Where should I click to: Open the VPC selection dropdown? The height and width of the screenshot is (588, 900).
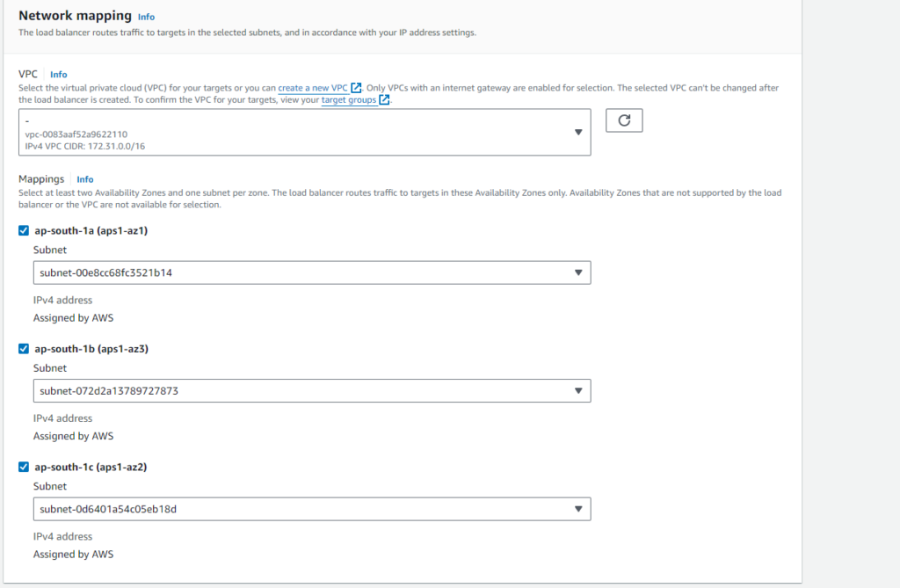tap(305, 132)
